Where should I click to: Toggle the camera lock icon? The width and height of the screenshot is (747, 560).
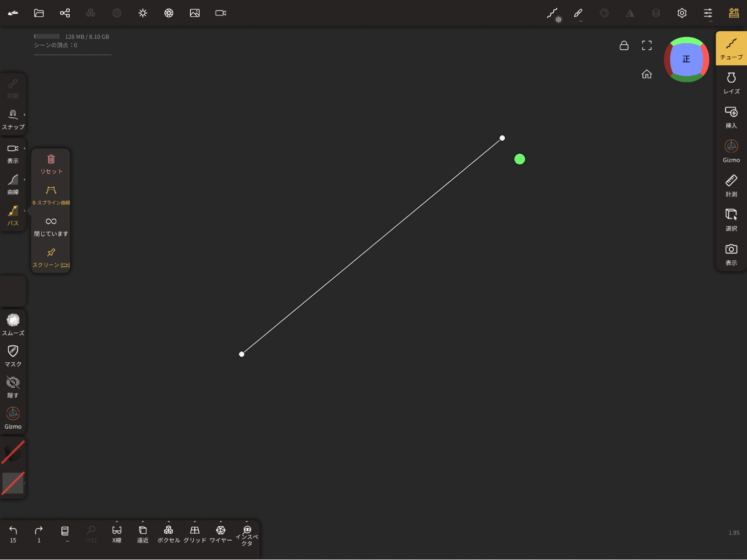point(624,46)
